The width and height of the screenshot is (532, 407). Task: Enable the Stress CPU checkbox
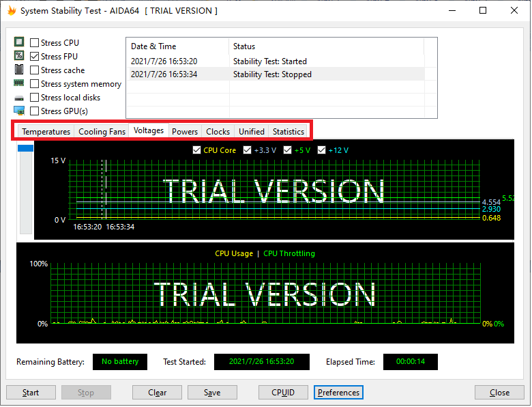[x=35, y=43]
